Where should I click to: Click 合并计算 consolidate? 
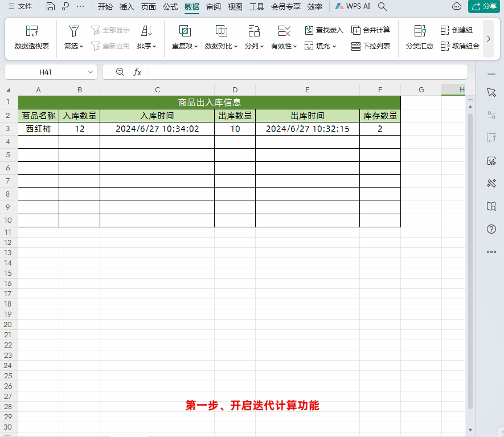tap(371, 30)
